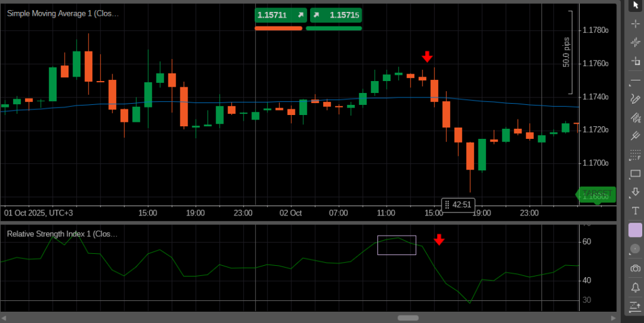Click the sell button at 1.15711

280,14
